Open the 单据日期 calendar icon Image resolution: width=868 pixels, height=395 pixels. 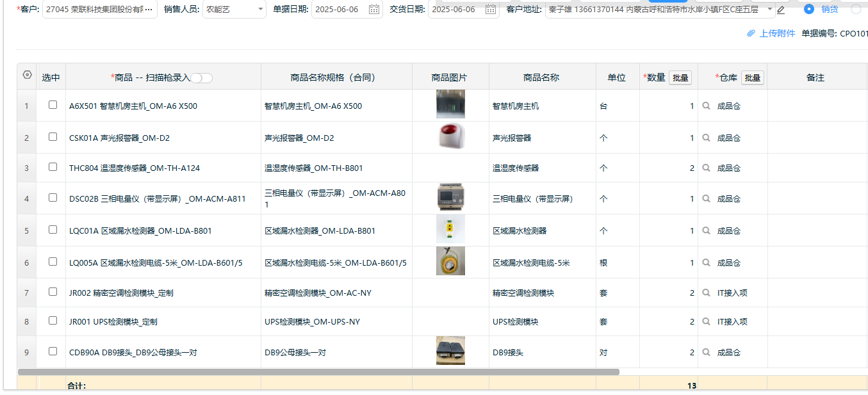pyautogui.click(x=374, y=9)
